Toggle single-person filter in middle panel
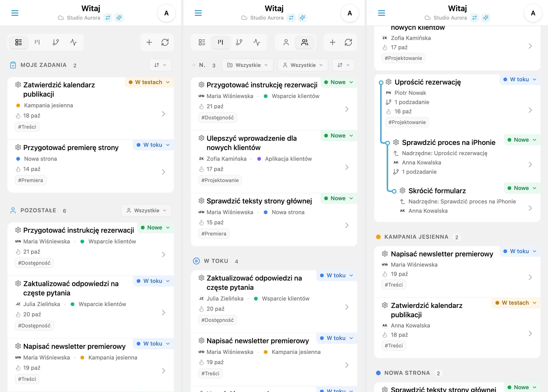 tap(286, 42)
